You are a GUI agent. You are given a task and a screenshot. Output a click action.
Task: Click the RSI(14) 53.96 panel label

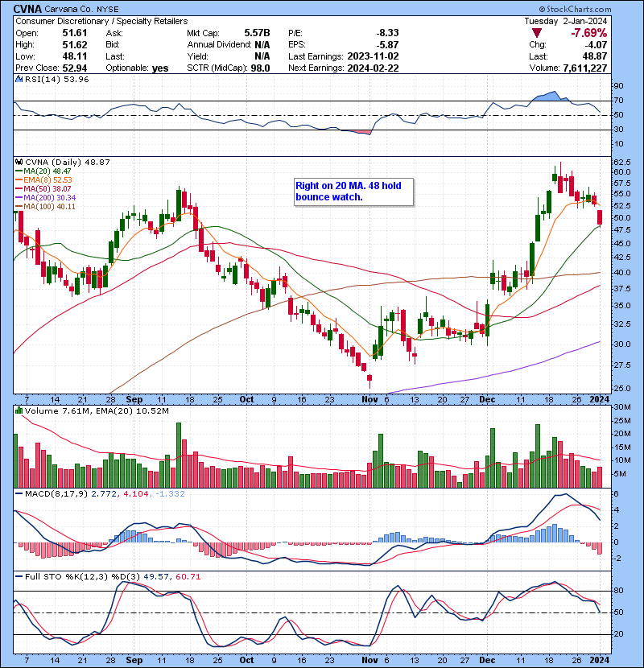click(56, 79)
